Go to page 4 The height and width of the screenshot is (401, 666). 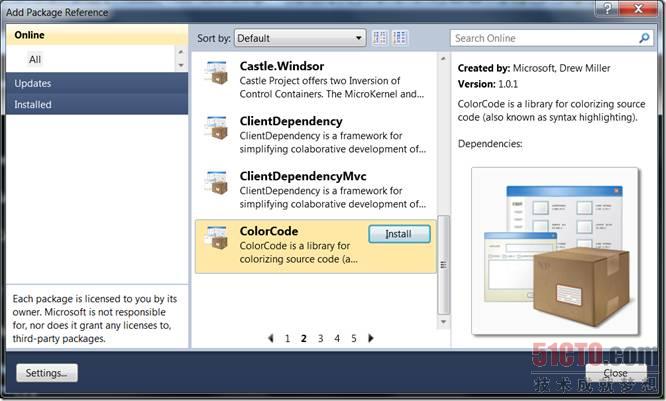pyautogui.click(x=337, y=339)
